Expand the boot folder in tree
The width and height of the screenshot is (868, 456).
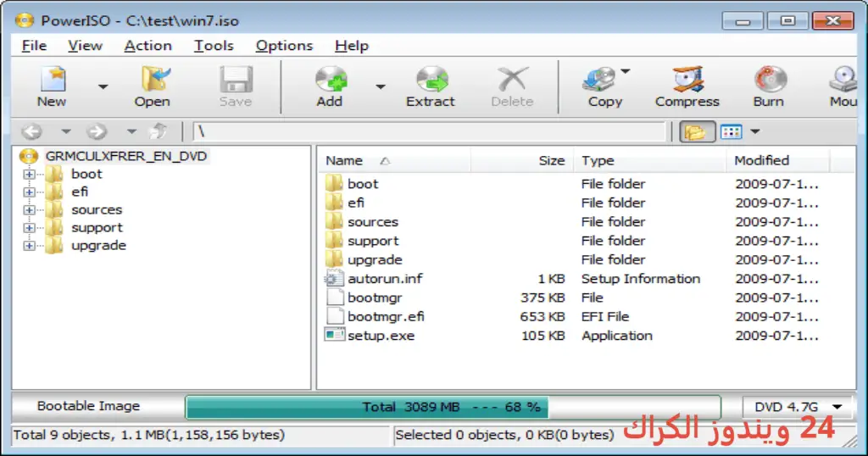pos(29,175)
